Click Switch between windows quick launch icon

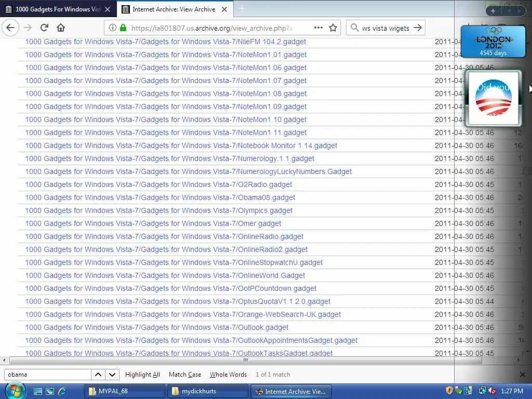(50, 391)
